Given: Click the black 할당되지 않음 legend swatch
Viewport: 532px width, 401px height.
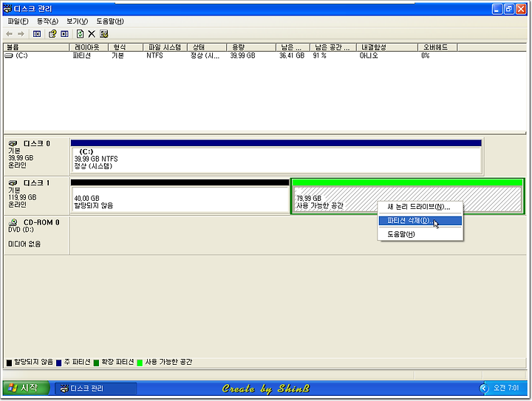Looking at the screenshot, I should point(9,363).
